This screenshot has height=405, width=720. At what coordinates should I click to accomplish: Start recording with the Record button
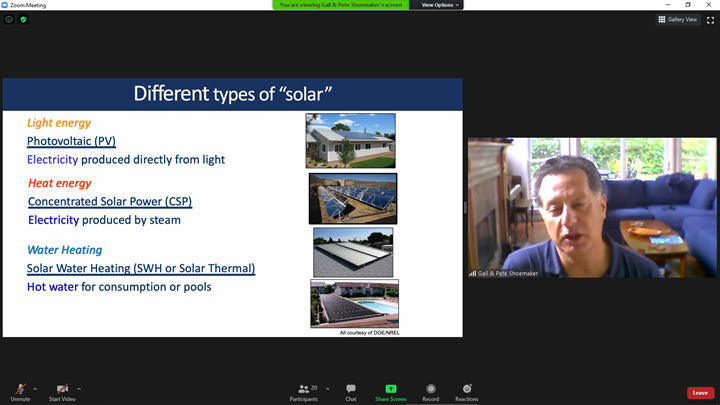(x=431, y=393)
